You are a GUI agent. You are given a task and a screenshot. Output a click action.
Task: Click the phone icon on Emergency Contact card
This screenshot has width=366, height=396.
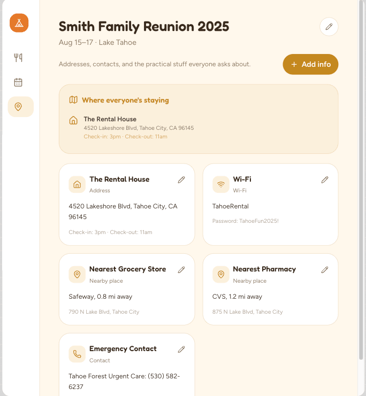77,354
